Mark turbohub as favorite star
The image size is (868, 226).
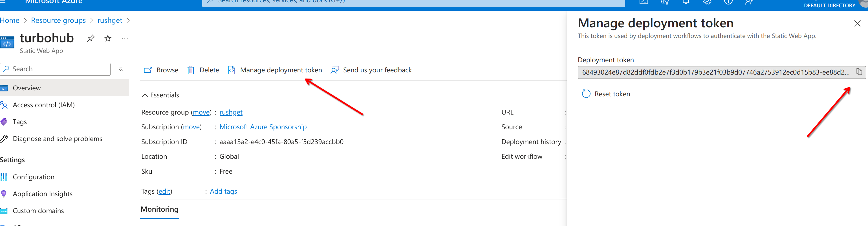pyautogui.click(x=108, y=38)
